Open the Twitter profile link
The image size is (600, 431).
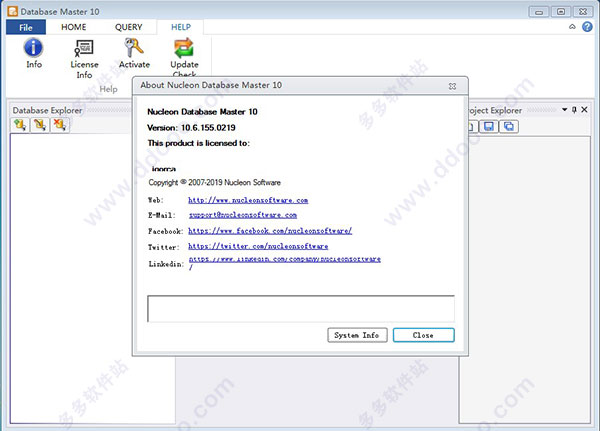point(258,247)
